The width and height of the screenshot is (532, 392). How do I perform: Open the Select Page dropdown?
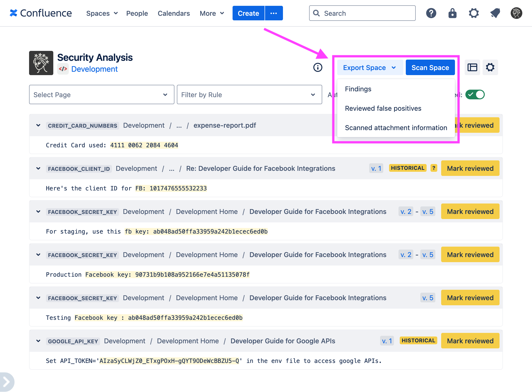[x=102, y=94]
